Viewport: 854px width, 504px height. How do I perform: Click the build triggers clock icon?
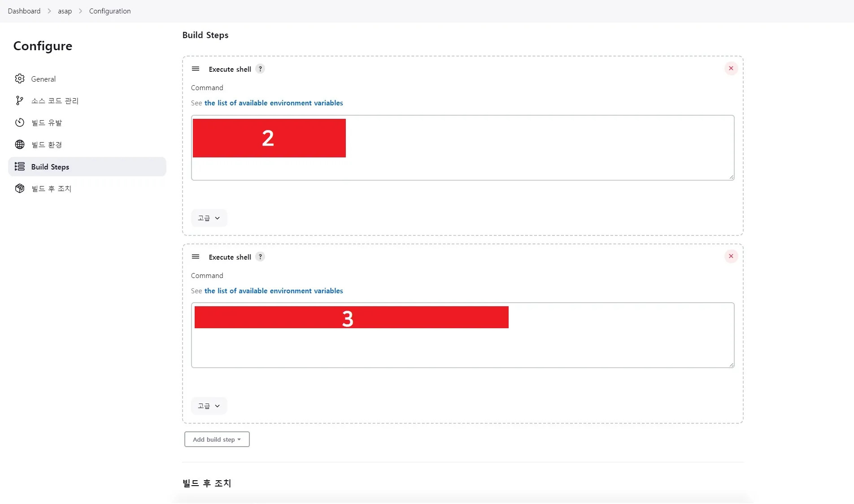20,123
